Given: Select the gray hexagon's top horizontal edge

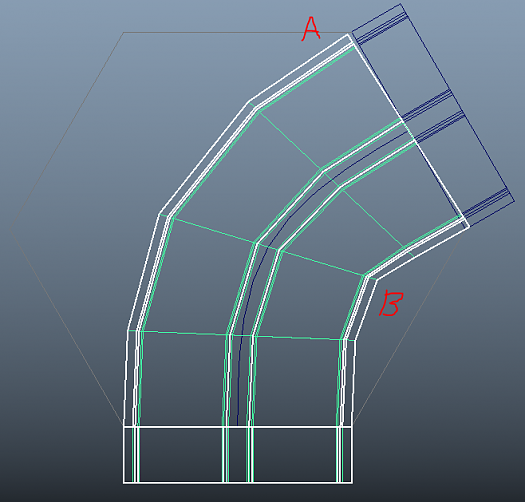Looking at the screenshot, I should point(236,32).
